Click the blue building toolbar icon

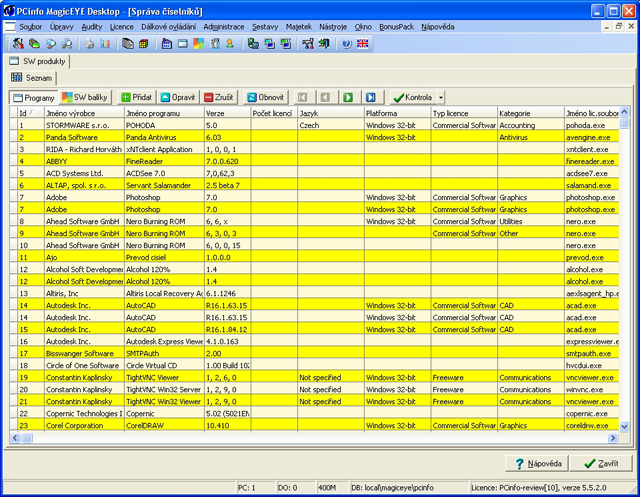point(167,43)
